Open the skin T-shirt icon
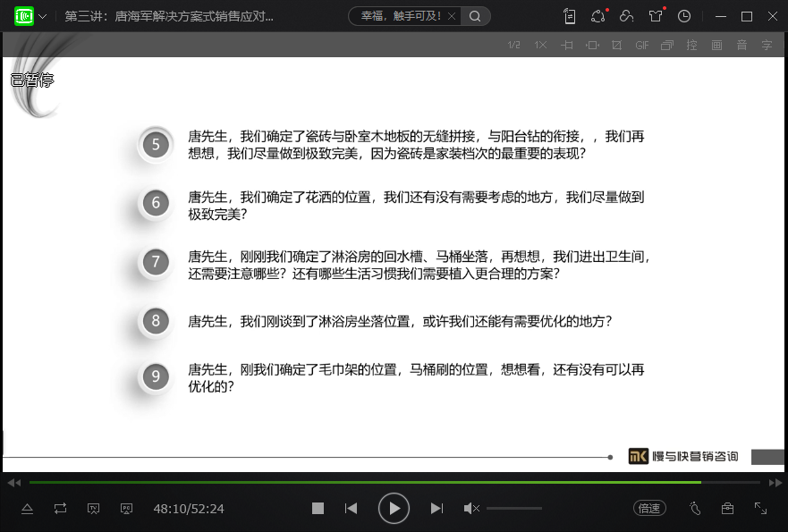The height and width of the screenshot is (532, 788). point(656,16)
